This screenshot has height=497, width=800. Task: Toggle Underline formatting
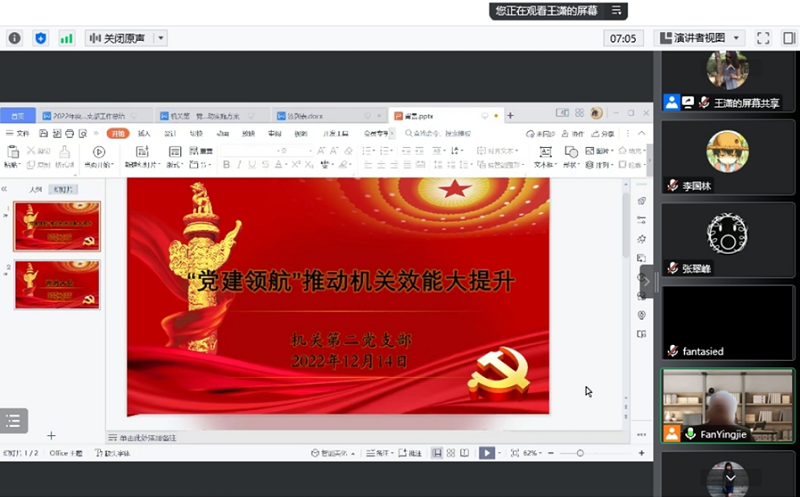click(252, 164)
